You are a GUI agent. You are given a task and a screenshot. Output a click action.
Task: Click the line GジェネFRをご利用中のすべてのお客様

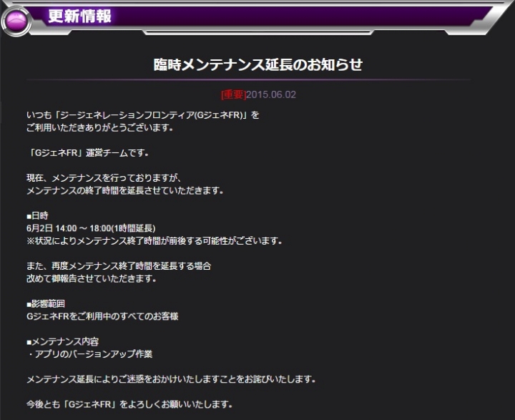click(x=102, y=316)
